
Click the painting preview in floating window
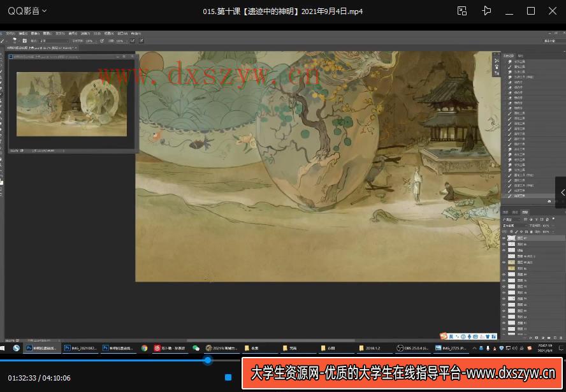[x=71, y=104]
